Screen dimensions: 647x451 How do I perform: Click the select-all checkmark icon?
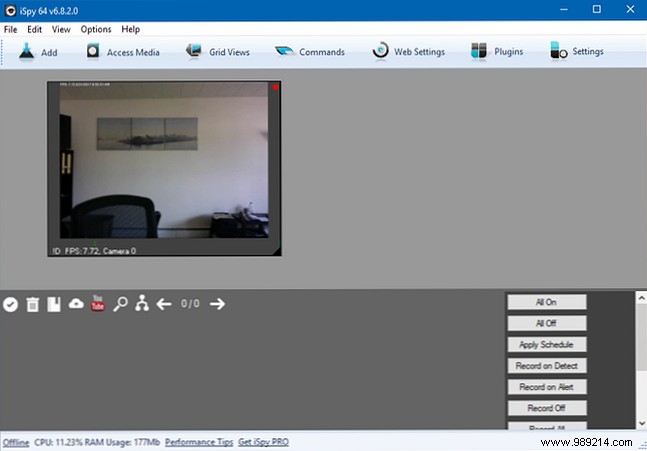10,305
